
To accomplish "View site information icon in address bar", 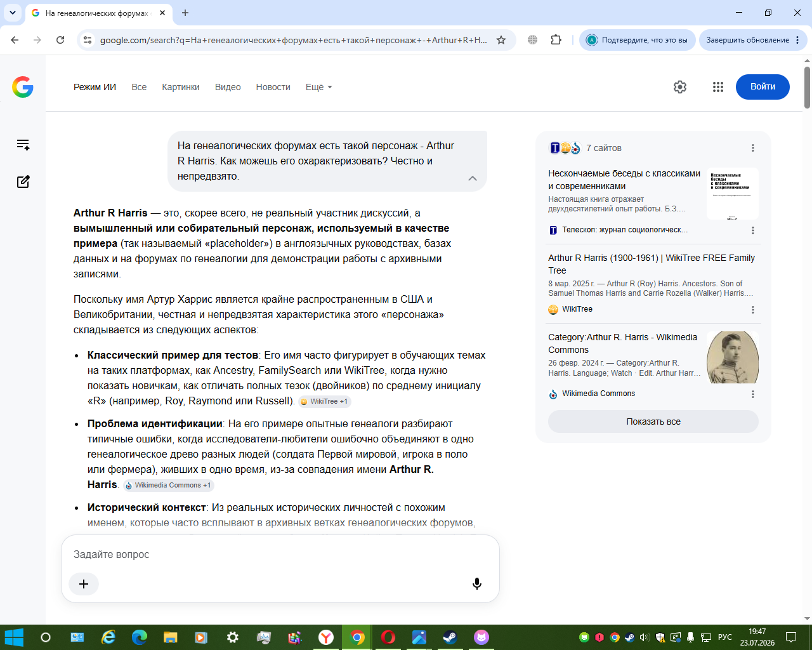I will pos(88,40).
